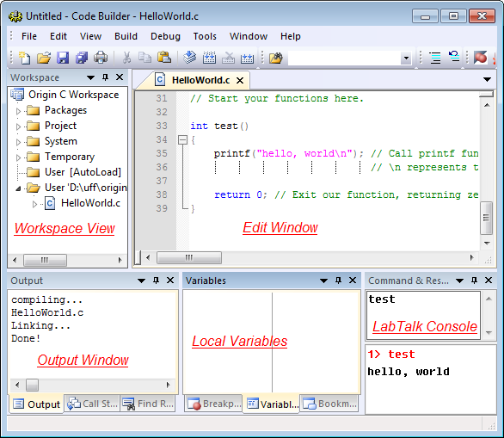Expand the HelloWorld.c tree node
The width and height of the screenshot is (504, 438).
coord(34,204)
